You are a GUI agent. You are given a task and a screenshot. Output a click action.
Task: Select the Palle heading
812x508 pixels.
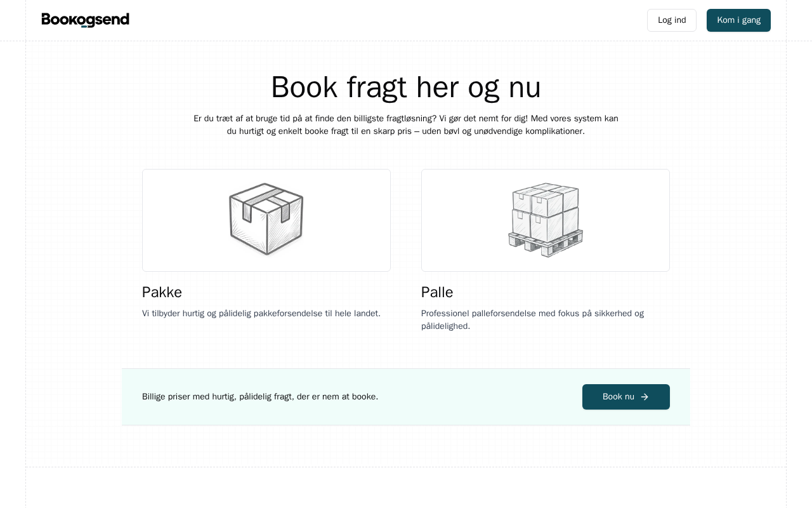tap(437, 292)
